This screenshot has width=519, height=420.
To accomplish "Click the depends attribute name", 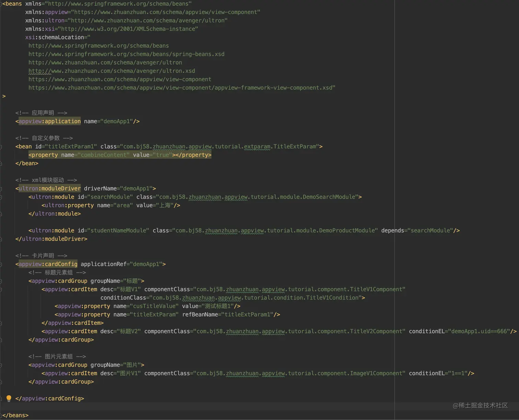I will tap(393, 231).
